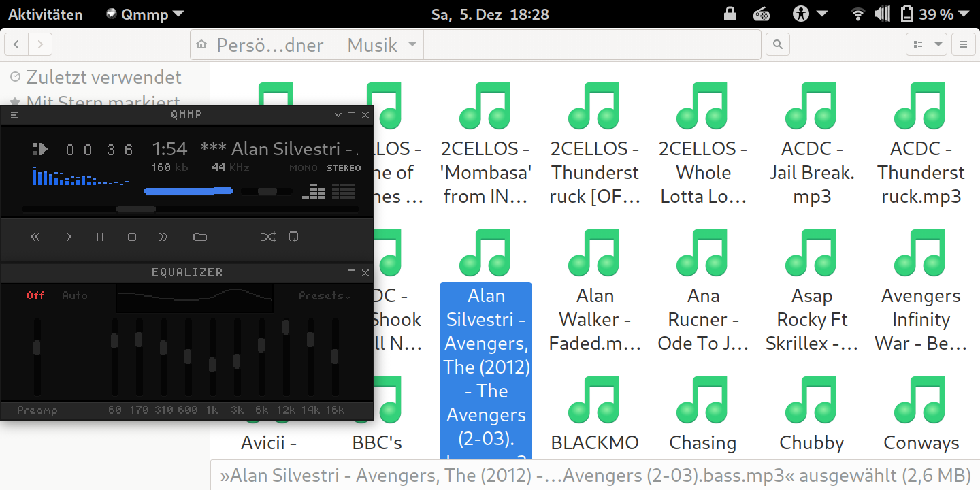Open Musik folder path dropdown
This screenshot has height=490, width=980.
coord(380,45)
